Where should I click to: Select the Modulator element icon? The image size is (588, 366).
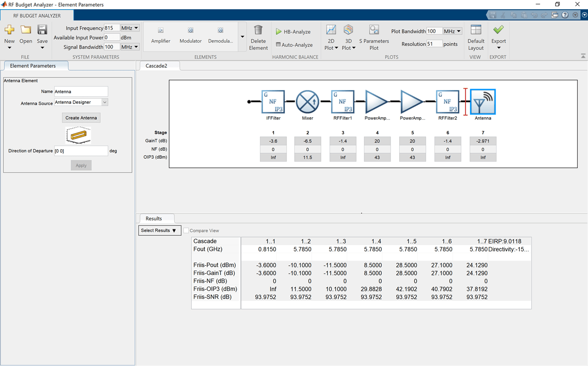[191, 31]
